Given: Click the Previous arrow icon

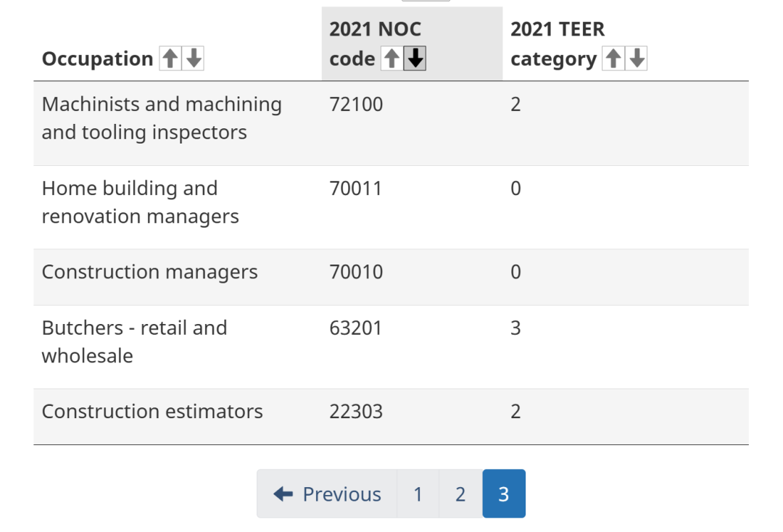Looking at the screenshot, I should (283, 494).
